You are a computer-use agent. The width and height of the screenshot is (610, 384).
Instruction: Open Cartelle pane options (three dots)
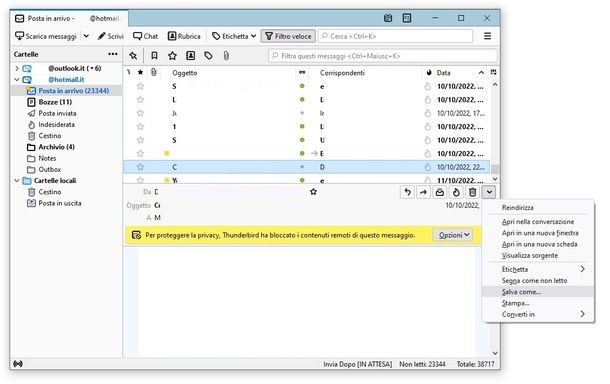click(x=113, y=54)
